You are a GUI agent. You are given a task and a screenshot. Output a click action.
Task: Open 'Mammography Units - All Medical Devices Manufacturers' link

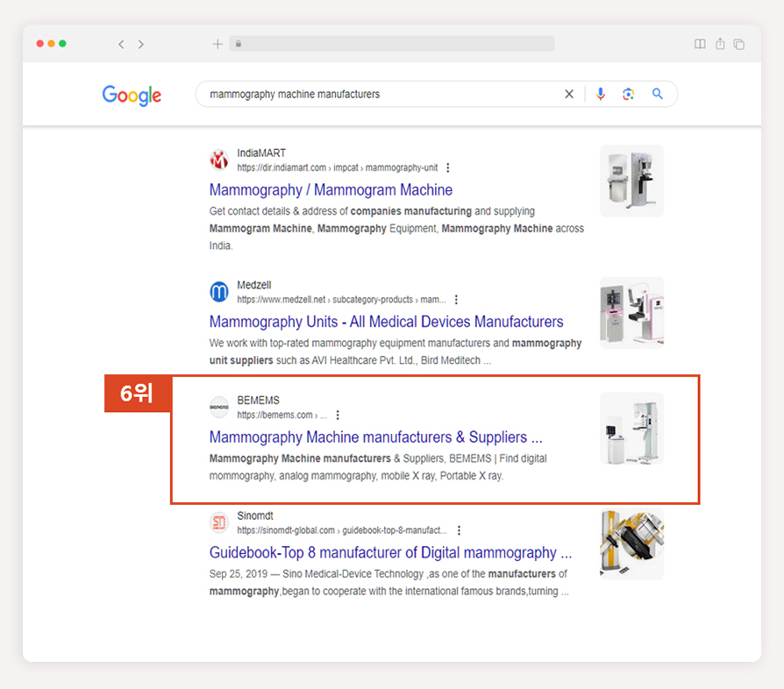pyautogui.click(x=386, y=322)
